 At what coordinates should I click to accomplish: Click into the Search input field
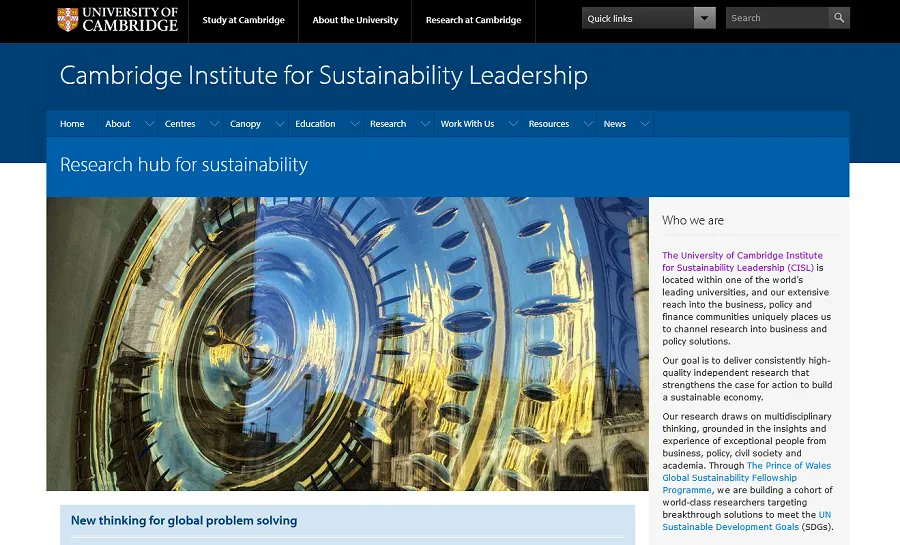777,18
